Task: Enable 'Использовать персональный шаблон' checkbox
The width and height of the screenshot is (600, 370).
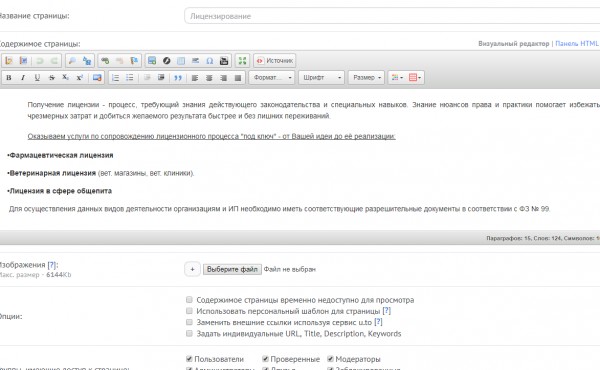Action: (189, 310)
